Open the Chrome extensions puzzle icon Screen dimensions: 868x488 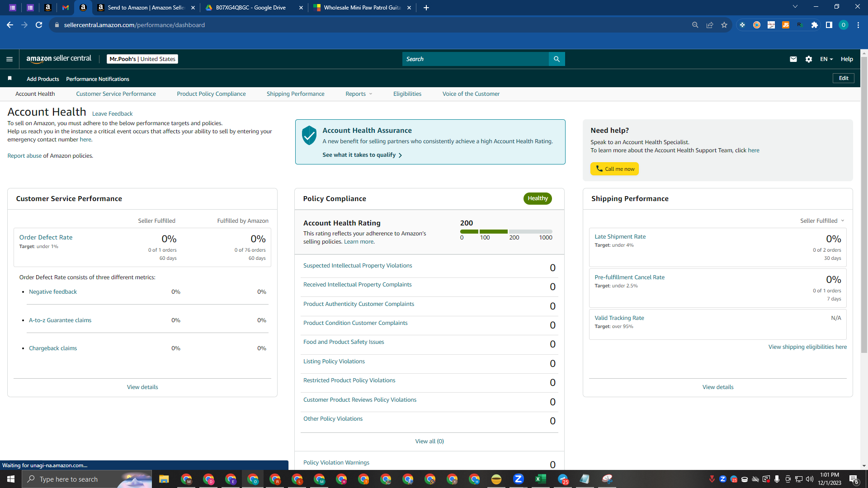pyautogui.click(x=815, y=25)
